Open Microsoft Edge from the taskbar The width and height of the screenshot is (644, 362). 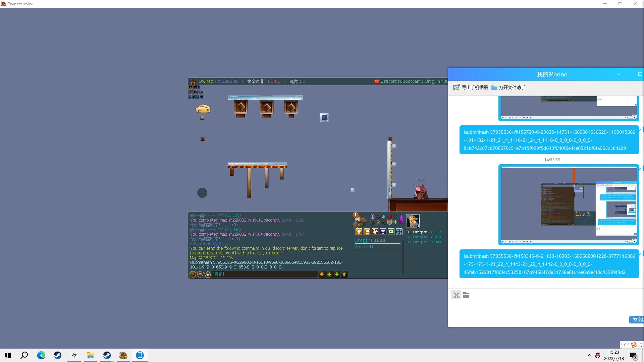click(41, 355)
